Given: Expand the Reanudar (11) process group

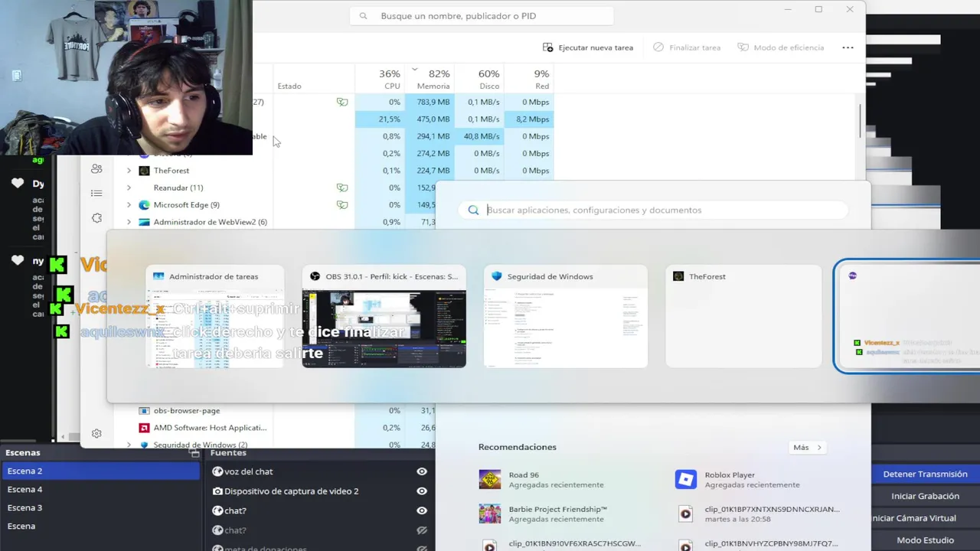Looking at the screenshot, I should click(x=129, y=187).
